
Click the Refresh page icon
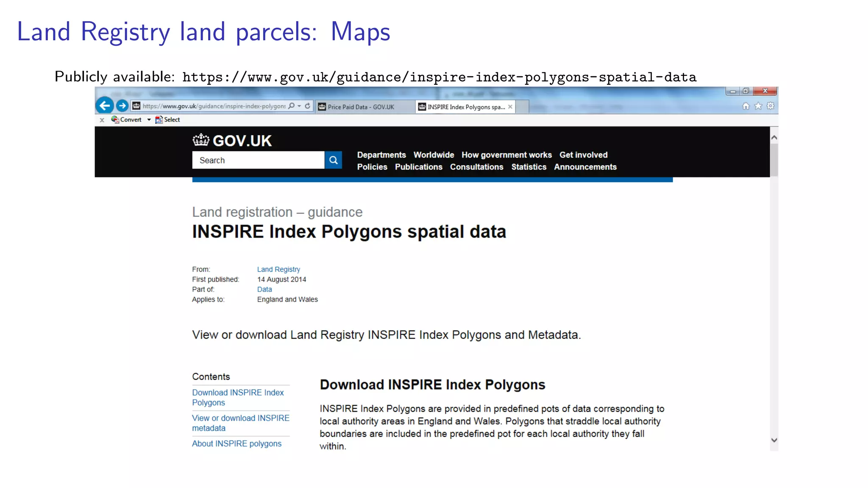click(308, 106)
